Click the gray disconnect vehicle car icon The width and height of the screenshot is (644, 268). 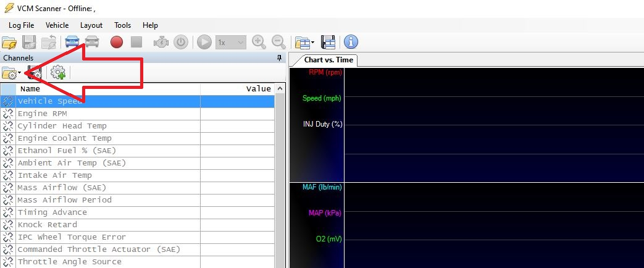click(x=92, y=42)
